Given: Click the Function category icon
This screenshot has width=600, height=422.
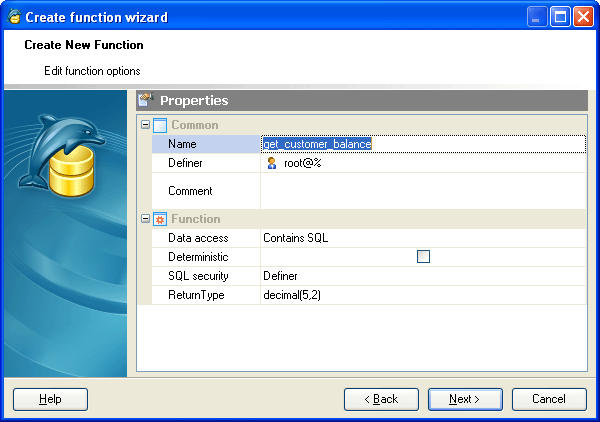Looking at the screenshot, I should coord(159,219).
